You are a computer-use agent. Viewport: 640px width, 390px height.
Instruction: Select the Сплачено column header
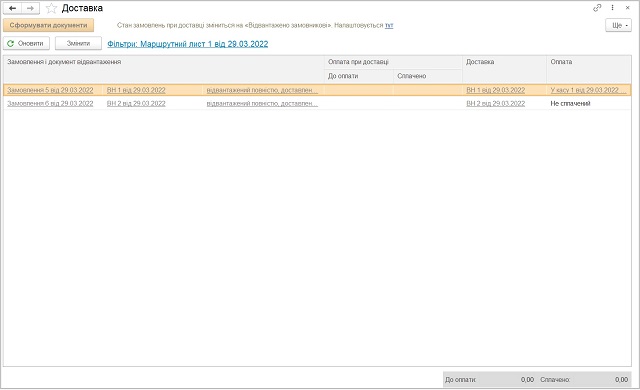click(x=428, y=76)
